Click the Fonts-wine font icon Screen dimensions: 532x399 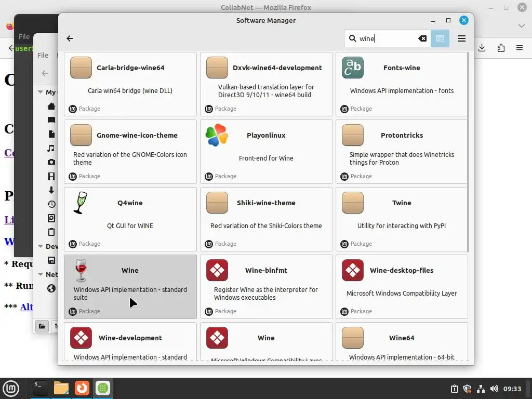353,68
